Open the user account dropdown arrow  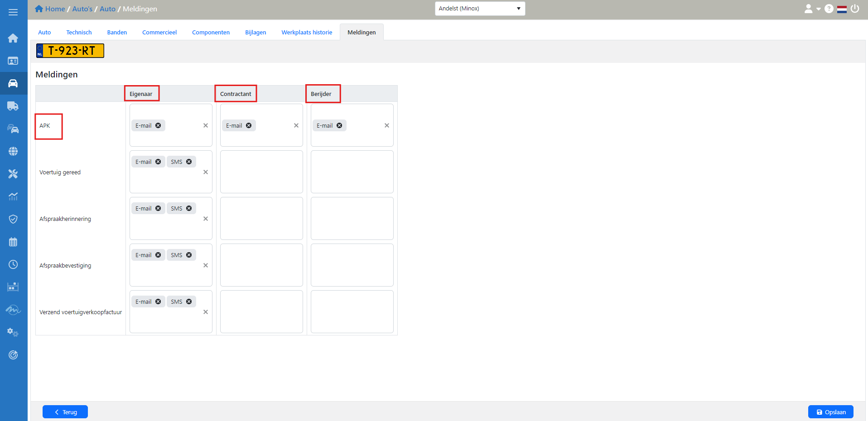point(818,9)
